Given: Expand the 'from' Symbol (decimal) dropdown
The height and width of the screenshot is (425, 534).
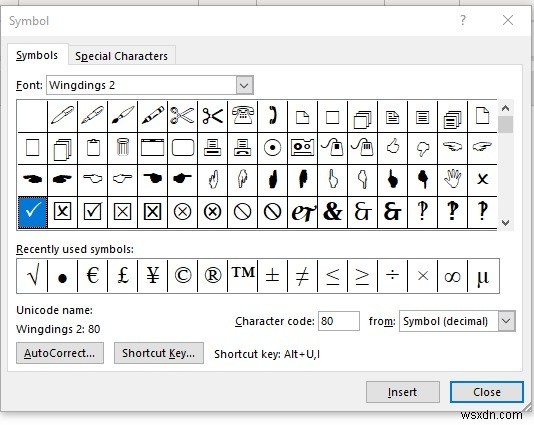Looking at the screenshot, I should coord(506,321).
